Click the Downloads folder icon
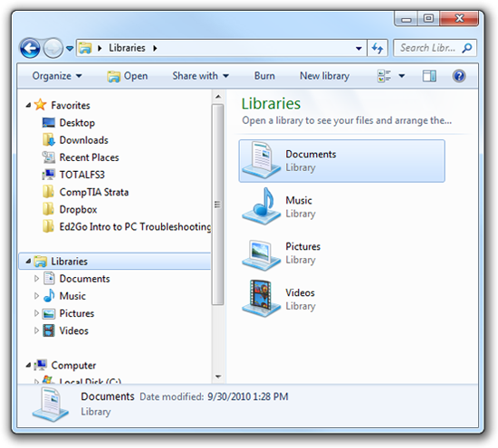This screenshot has width=498, height=448. pos(49,139)
